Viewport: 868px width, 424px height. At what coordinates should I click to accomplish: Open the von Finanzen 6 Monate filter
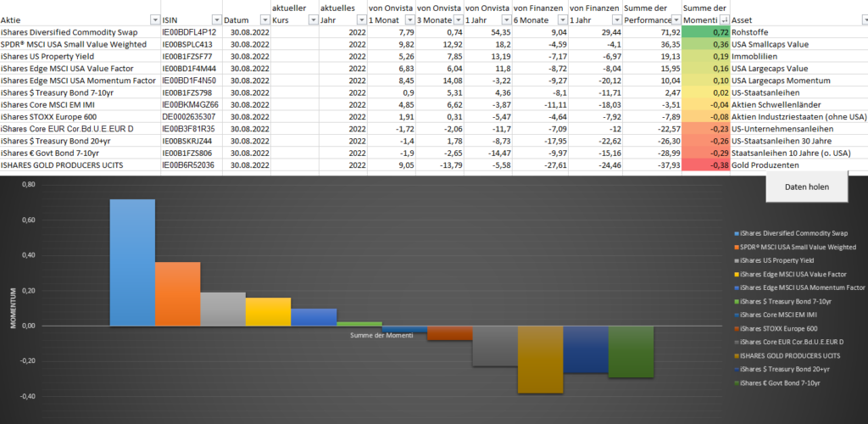pos(562,20)
